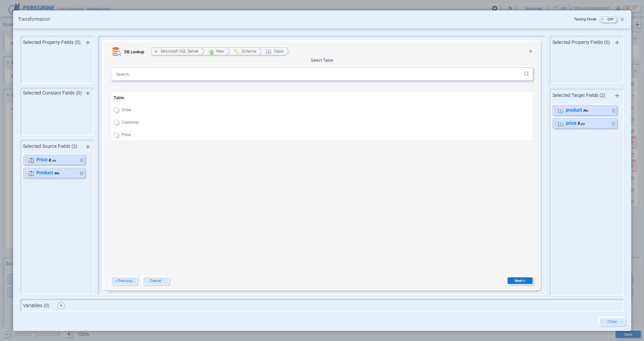The width and height of the screenshot is (644, 341).
Task: Add a Selected Constant Field
Action: click(88, 93)
